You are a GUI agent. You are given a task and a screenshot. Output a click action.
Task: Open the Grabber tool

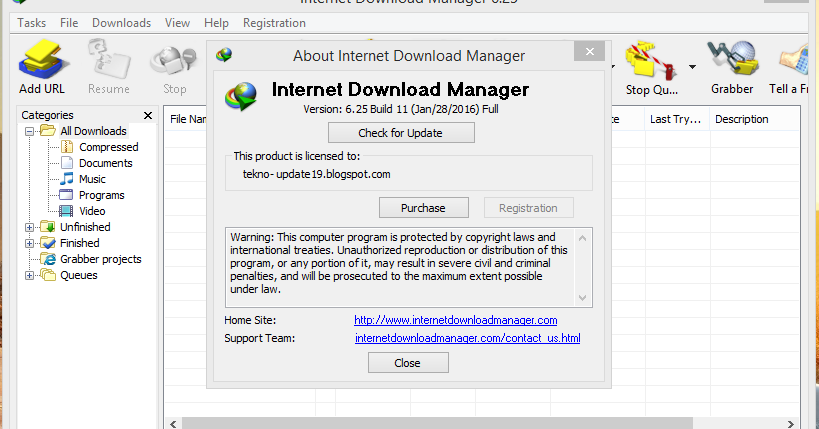[732, 67]
